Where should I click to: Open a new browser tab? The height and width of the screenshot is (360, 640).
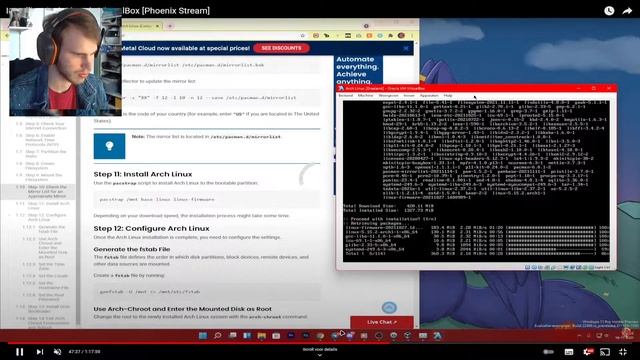tap(170, 26)
